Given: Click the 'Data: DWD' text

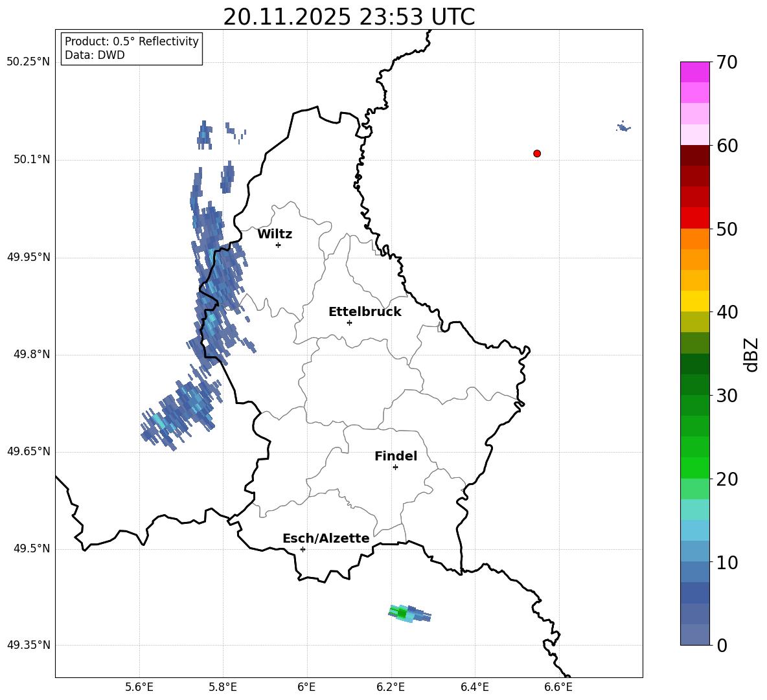Looking at the screenshot, I should click(95, 55).
